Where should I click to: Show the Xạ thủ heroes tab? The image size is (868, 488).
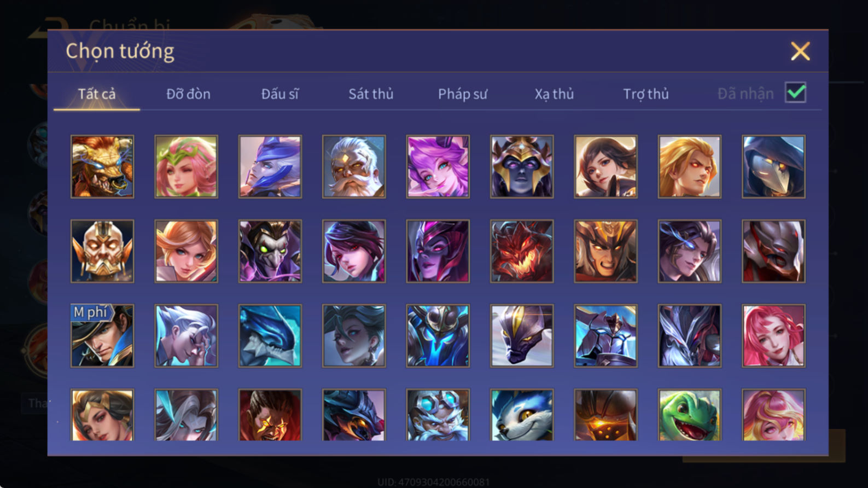coord(554,94)
